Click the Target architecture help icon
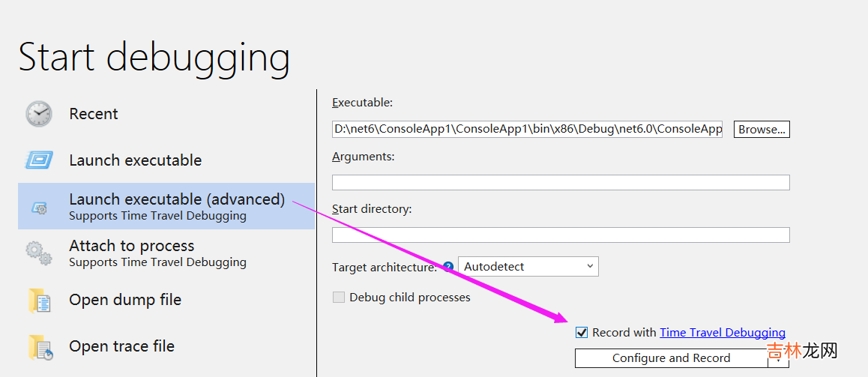The height and width of the screenshot is (377, 868). [x=448, y=267]
